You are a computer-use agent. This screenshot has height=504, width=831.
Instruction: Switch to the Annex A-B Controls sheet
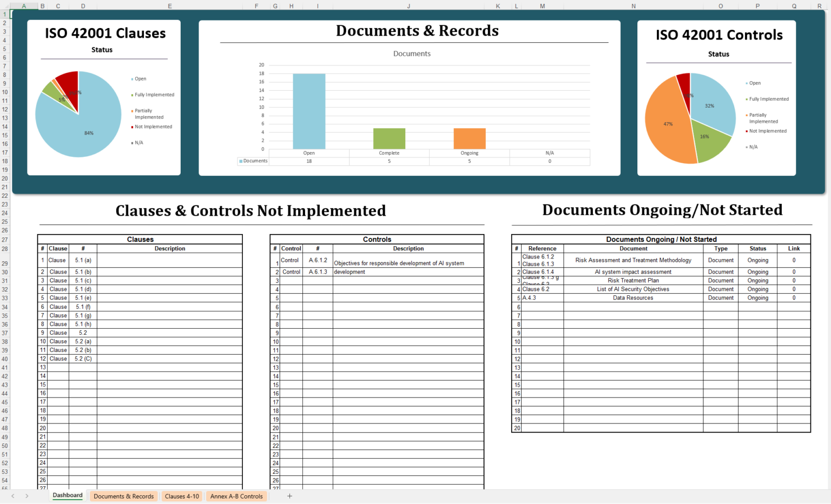click(x=236, y=496)
